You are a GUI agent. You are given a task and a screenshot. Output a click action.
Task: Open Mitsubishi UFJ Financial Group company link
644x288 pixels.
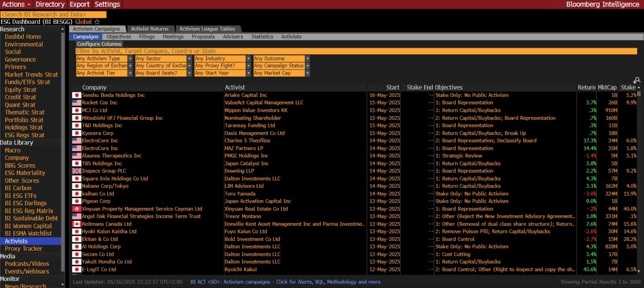[x=122, y=118]
